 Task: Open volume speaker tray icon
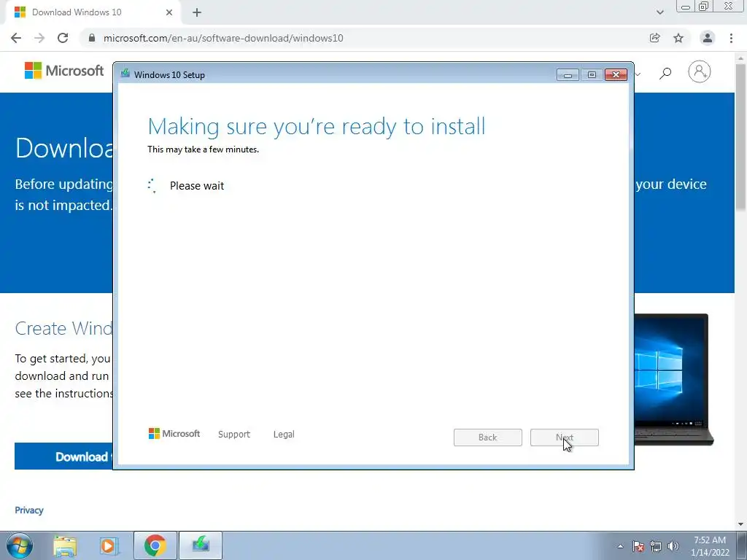(x=673, y=546)
